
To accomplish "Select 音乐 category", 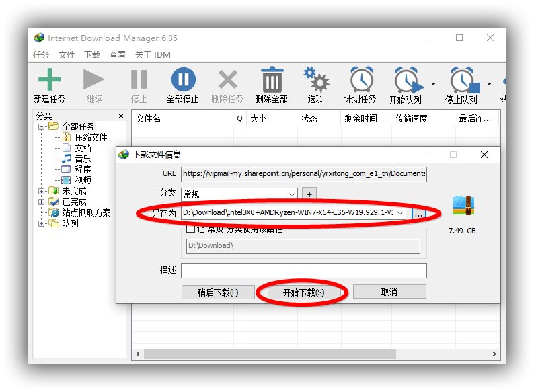I will pyautogui.click(x=83, y=159).
